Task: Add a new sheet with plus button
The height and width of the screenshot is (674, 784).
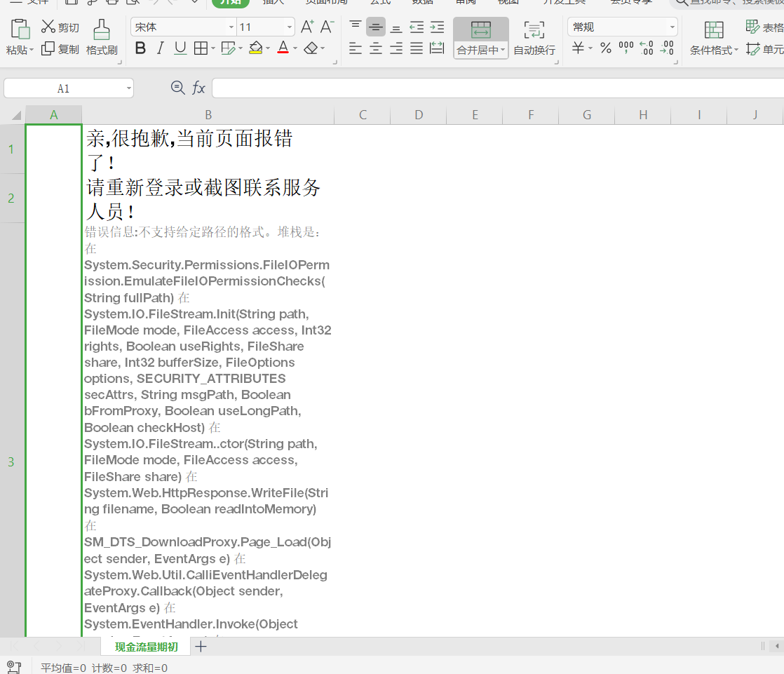Action: [x=201, y=647]
